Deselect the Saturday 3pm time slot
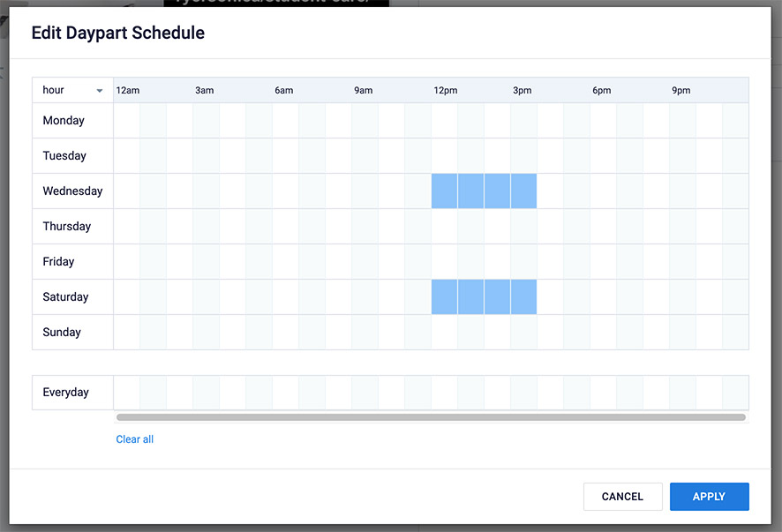782x532 pixels. [x=523, y=297]
